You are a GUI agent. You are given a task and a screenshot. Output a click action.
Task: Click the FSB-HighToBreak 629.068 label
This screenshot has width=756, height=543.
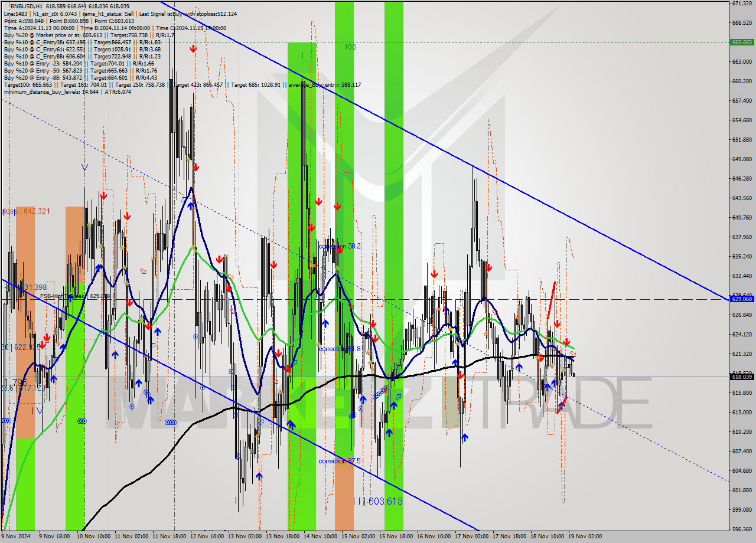(x=75, y=296)
